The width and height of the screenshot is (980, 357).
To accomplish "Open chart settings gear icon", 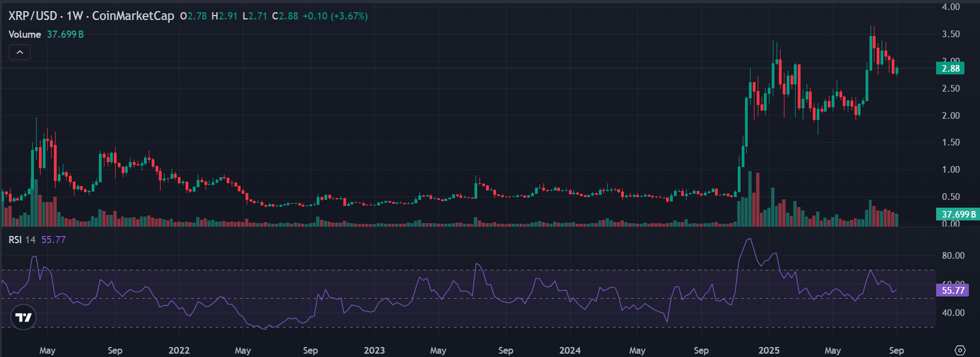I will point(959,350).
